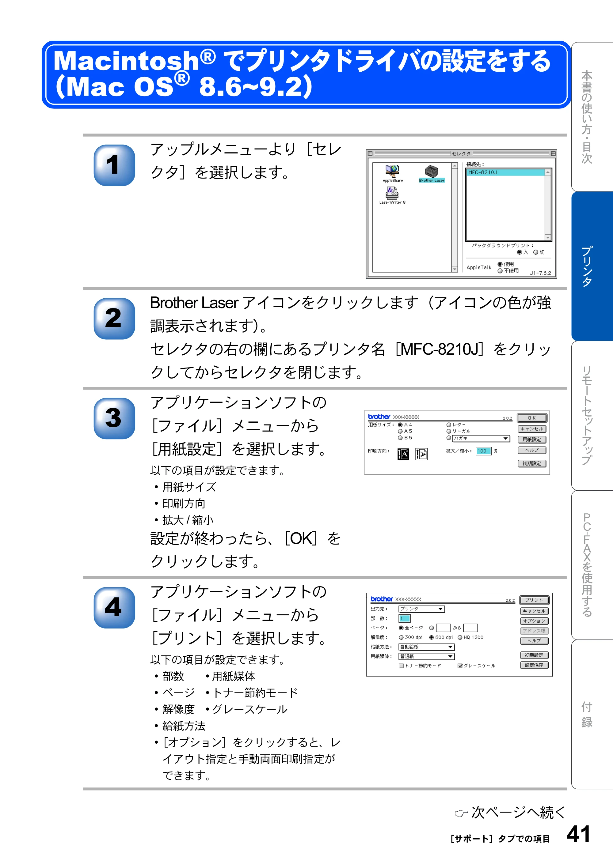The image size is (613, 868).
Task: Select 全ページ radio button
Action: tap(401, 628)
